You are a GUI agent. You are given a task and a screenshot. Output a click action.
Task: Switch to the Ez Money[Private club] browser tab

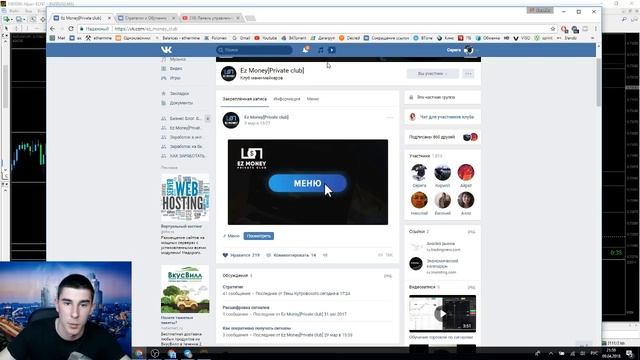tap(81, 18)
